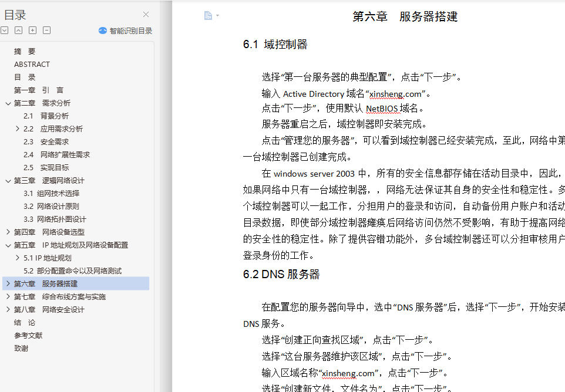Select 2.2 应用需求分析 entry
This screenshot has height=392, width=565.
pyautogui.click(x=53, y=129)
